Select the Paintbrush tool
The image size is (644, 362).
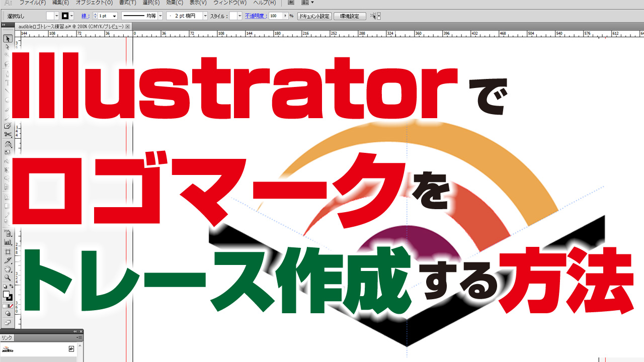[x=8, y=109]
